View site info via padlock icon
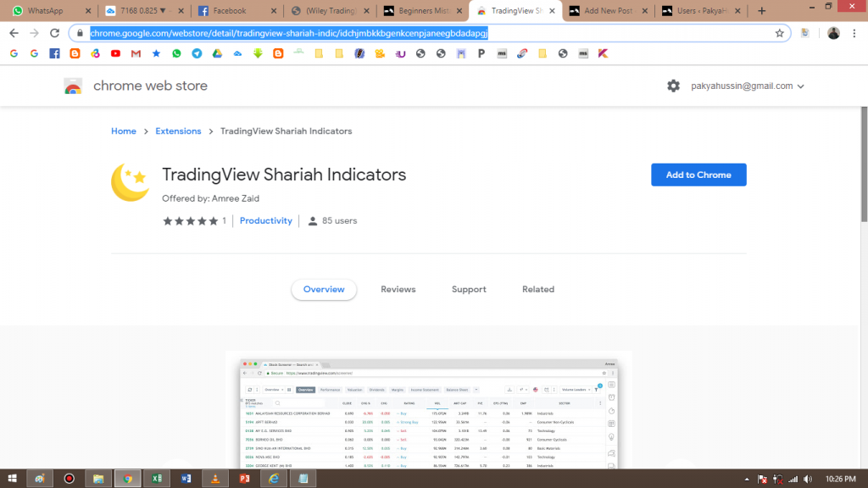 coord(80,33)
